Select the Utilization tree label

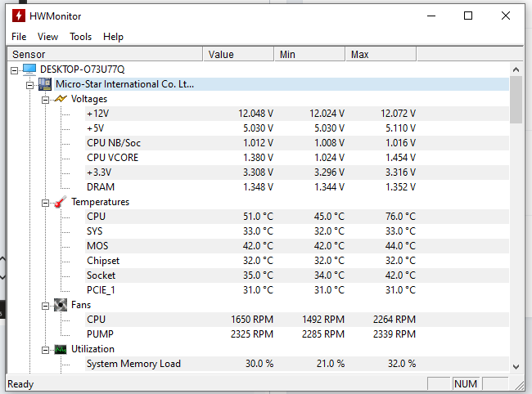click(x=92, y=349)
